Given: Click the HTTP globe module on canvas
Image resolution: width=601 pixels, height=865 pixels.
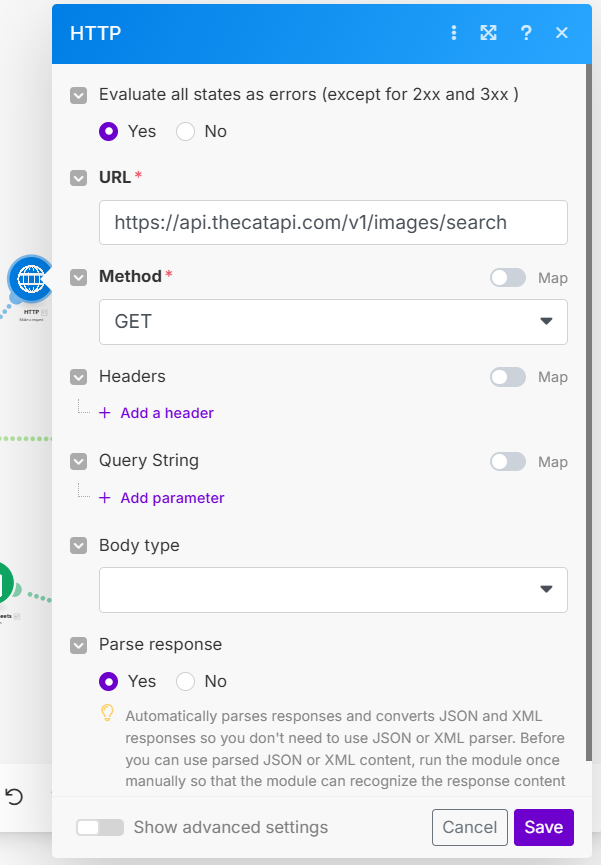Looking at the screenshot, I should (31, 278).
